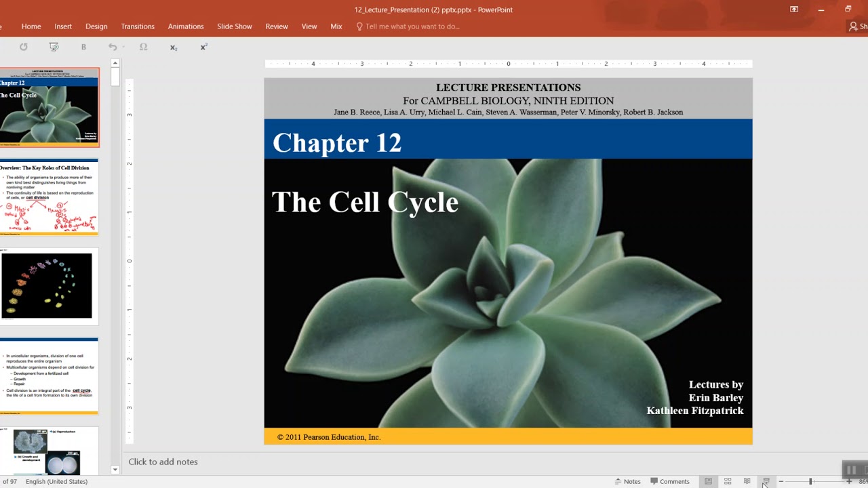Select Chapter 12 title slide thumbnail
The width and height of the screenshot is (868, 488).
(x=49, y=107)
